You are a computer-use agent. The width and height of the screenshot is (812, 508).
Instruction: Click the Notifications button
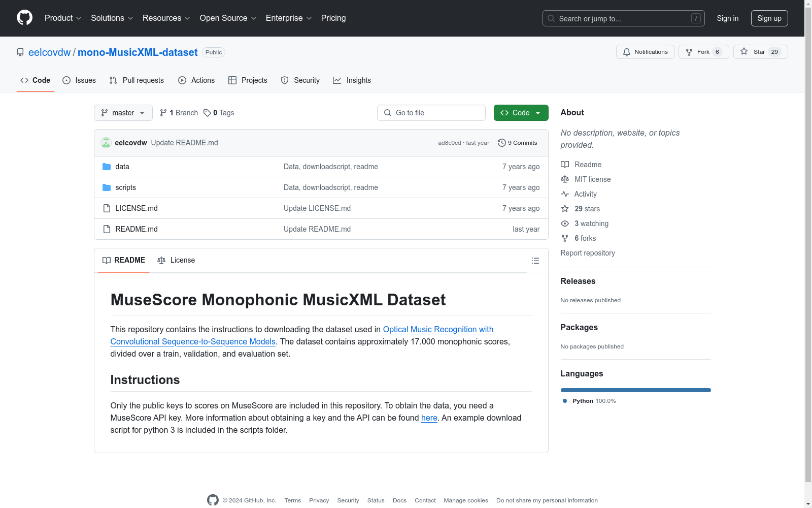(x=645, y=52)
